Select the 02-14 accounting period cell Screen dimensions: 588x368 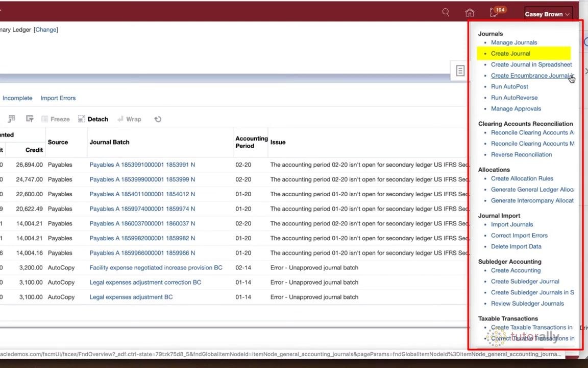point(243,268)
